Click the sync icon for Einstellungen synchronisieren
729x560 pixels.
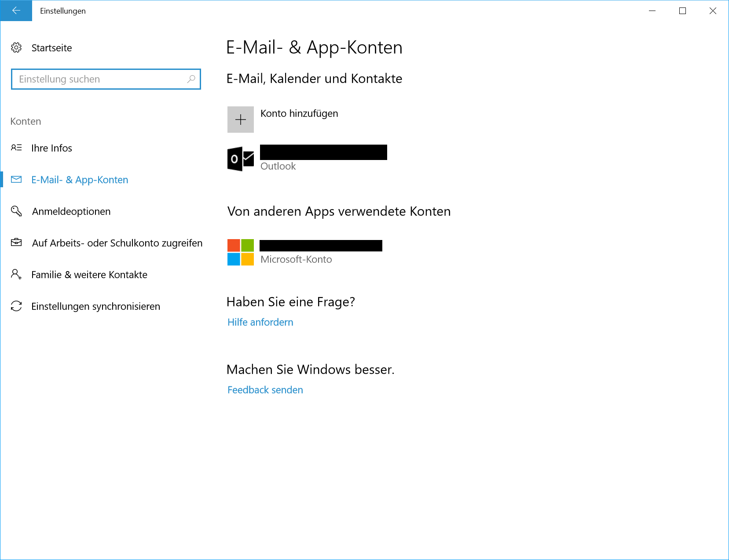click(16, 306)
